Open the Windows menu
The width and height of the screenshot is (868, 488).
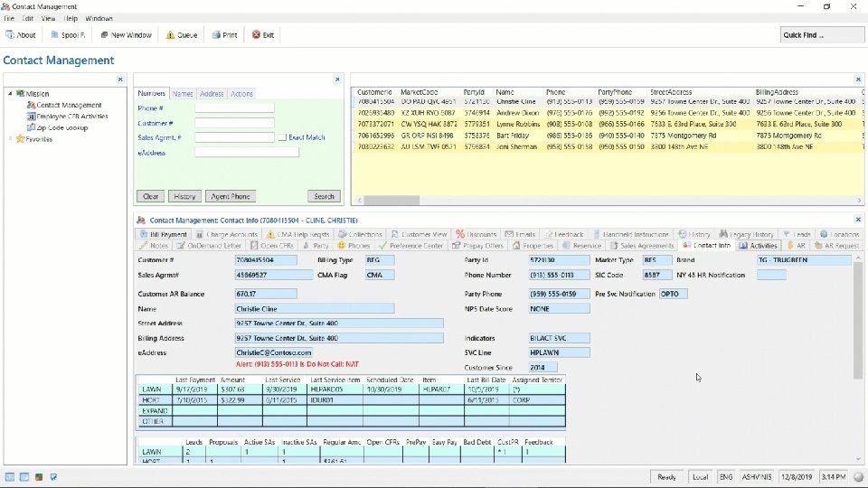pyautogui.click(x=99, y=18)
